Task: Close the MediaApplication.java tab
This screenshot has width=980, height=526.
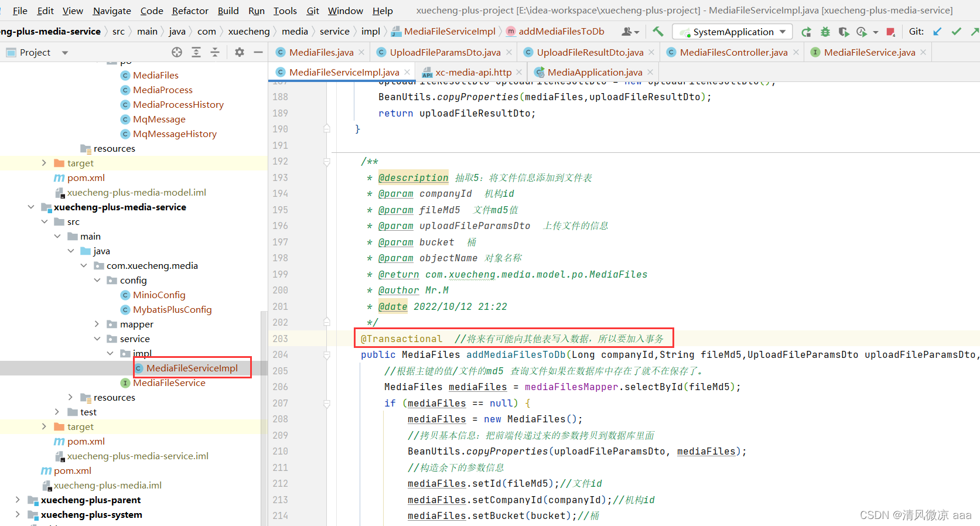Action: coord(650,72)
